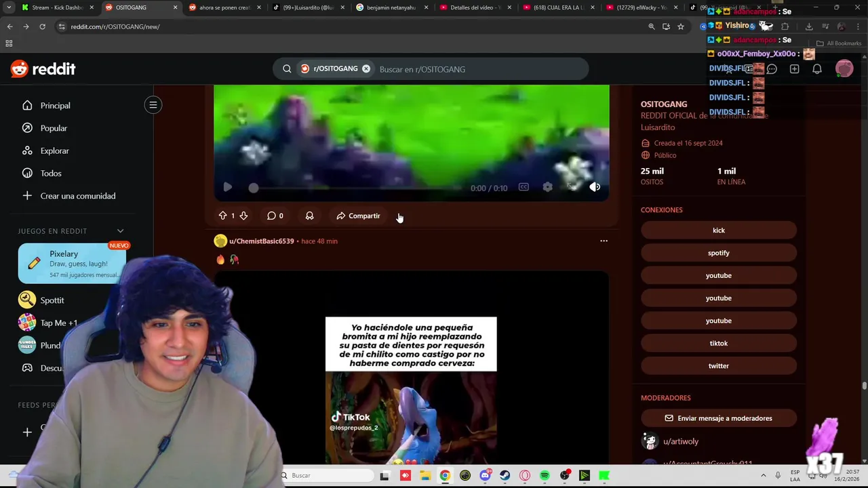This screenshot has height=488, width=868.
Task: Collapse the Juegos en Reddit section
Action: 120,231
